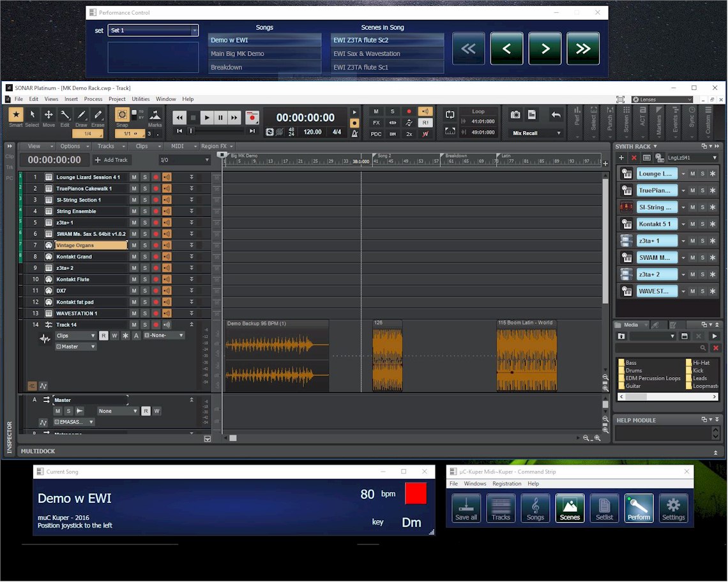
Task: Open the Master output dropdown on Track 14
Action: [76, 347]
